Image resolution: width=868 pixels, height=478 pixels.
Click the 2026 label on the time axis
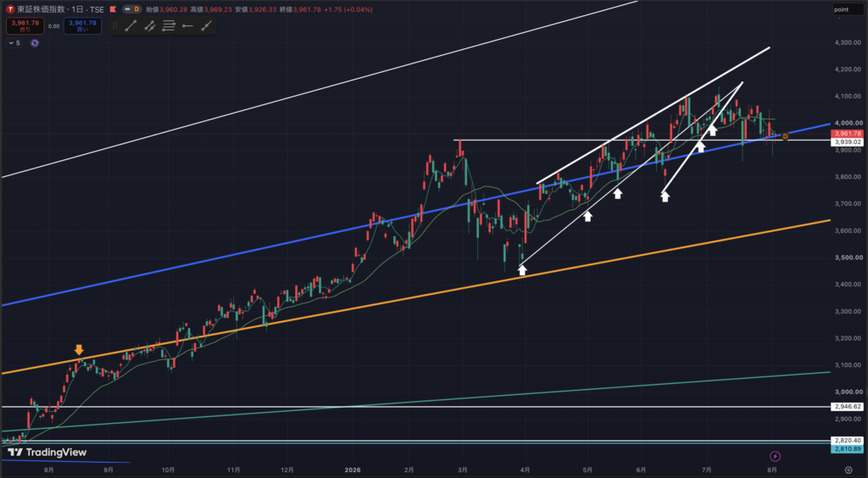pyautogui.click(x=353, y=470)
